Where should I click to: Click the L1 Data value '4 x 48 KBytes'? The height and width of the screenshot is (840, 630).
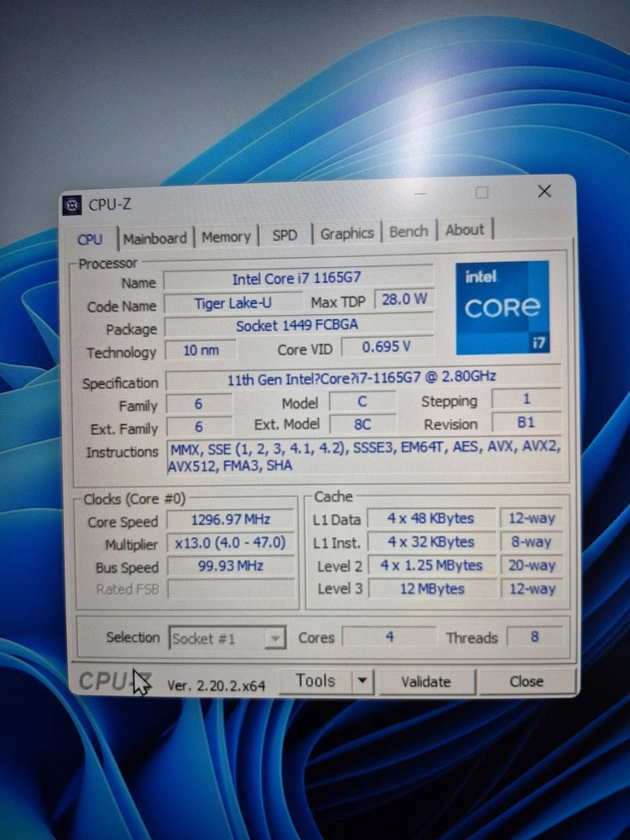tap(431, 518)
